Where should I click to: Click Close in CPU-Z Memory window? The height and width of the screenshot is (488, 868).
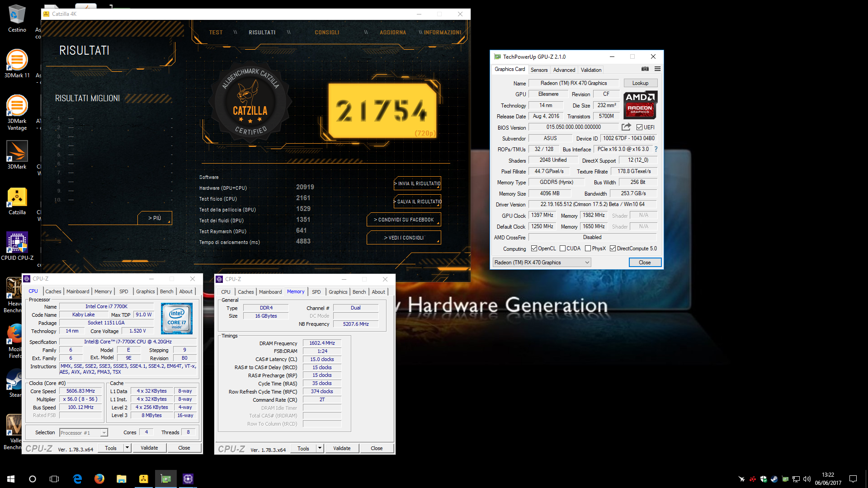click(x=377, y=448)
